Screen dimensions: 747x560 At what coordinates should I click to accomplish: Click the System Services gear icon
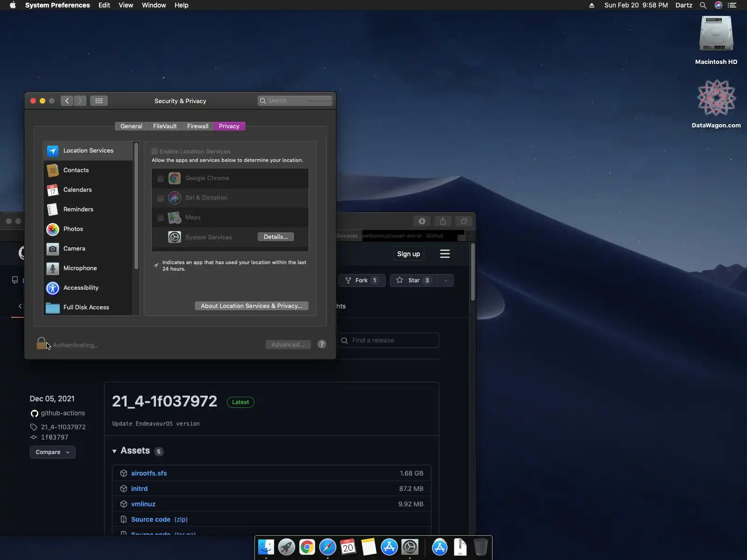pos(175,237)
